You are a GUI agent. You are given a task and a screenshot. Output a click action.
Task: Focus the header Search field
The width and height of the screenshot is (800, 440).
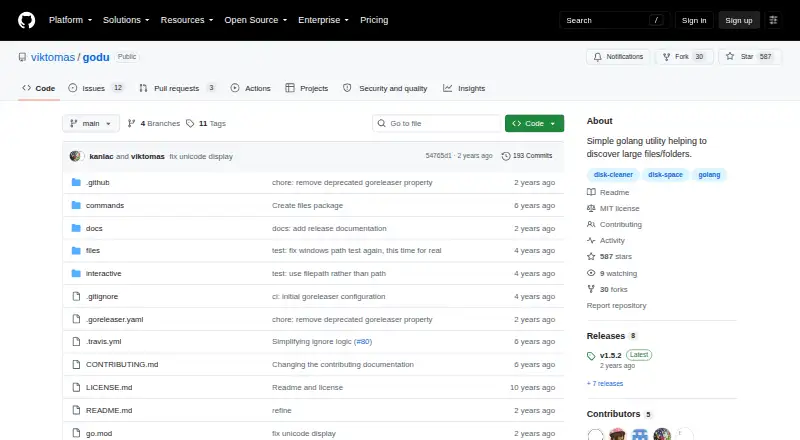pos(614,20)
